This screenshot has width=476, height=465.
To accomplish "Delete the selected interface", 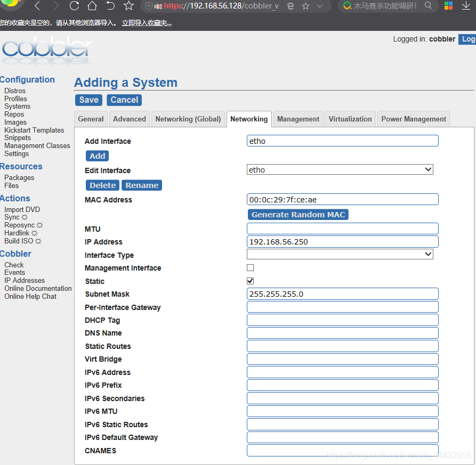I will (102, 185).
